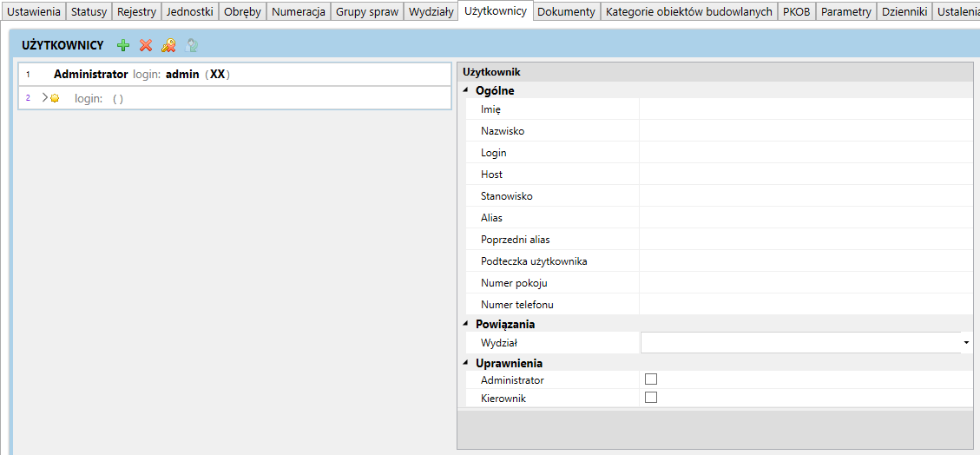
Task: Open the Wydział dropdown
Action: click(x=966, y=342)
